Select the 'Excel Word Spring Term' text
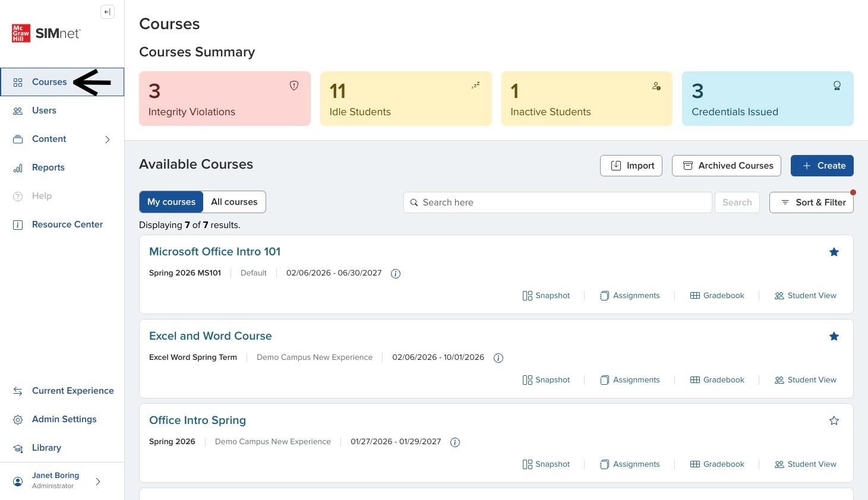 (x=193, y=357)
